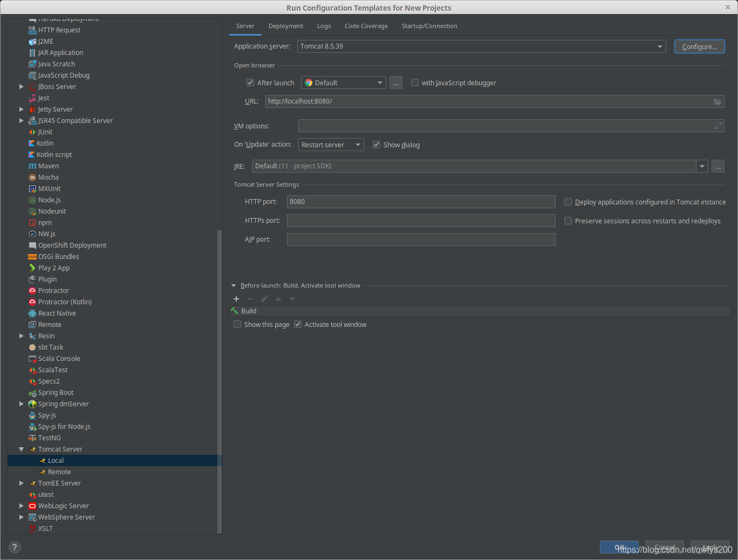Viewport: 738px width, 560px height.
Task: Click the OSGi Bundles icon
Action: (x=32, y=257)
